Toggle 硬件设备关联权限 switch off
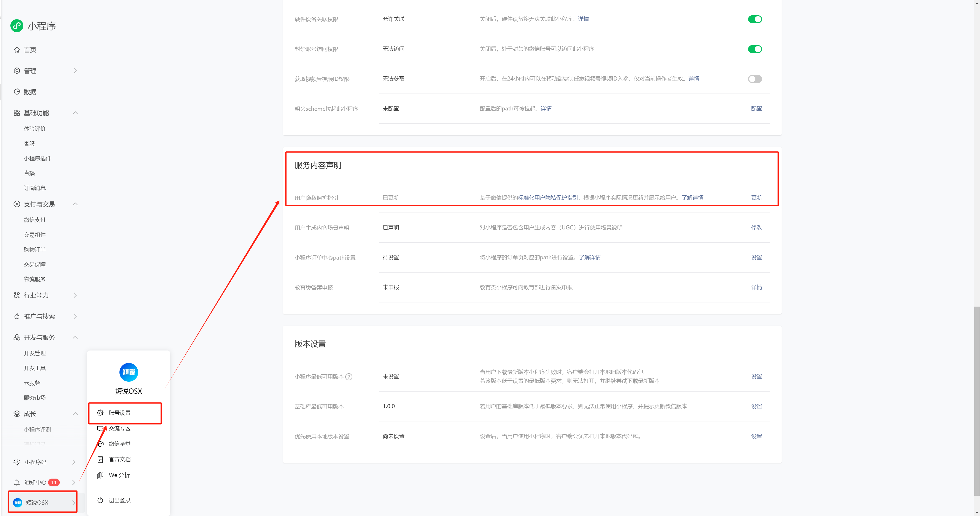The height and width of the screenshot is (516, 980). [755, 19]
